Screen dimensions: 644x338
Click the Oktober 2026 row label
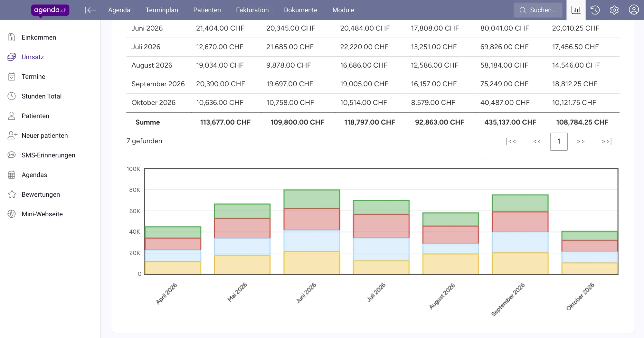pyautogui.click(x=153, y=103)
